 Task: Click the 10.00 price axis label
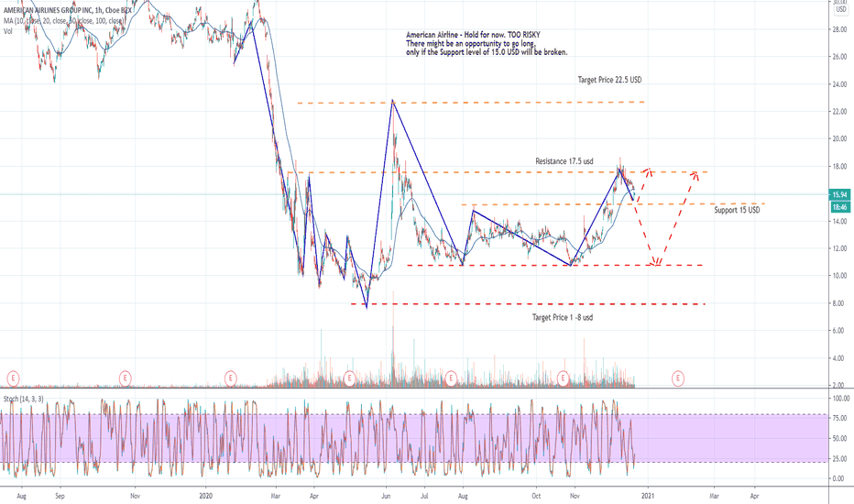tap(839, 276)
